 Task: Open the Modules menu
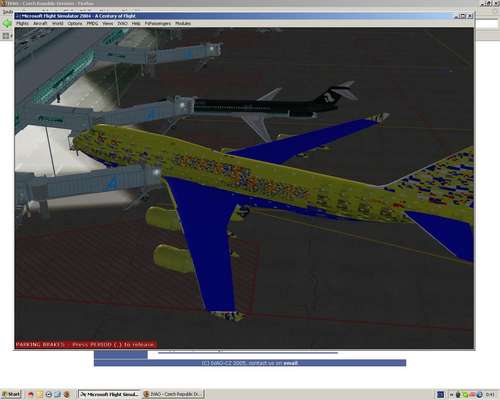pyautogui.click(x=183, y=23)
